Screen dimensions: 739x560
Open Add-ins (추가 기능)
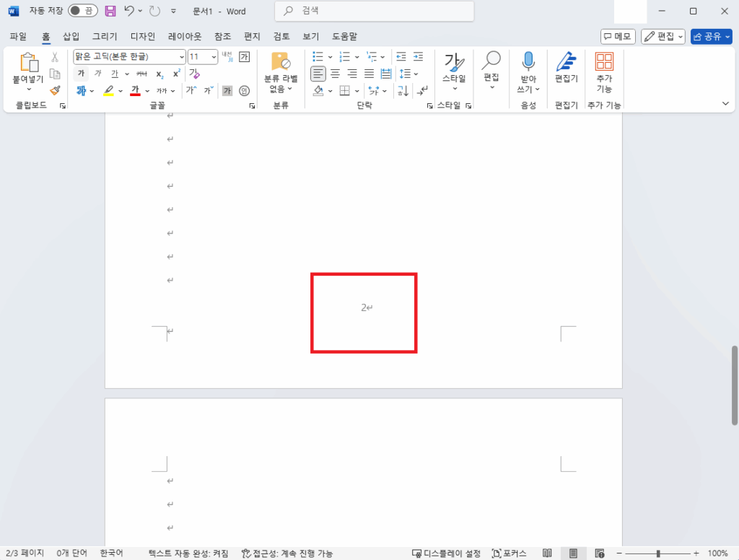(x=604, y=72)
